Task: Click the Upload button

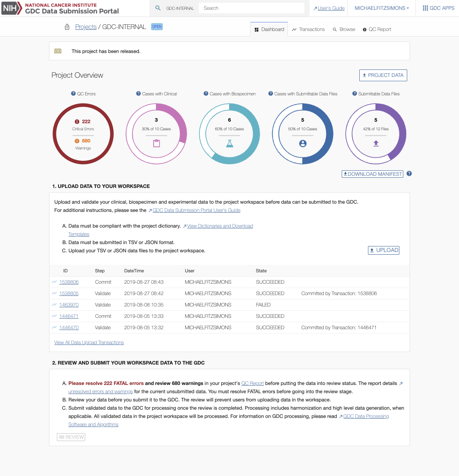Action: click(383, 250)
